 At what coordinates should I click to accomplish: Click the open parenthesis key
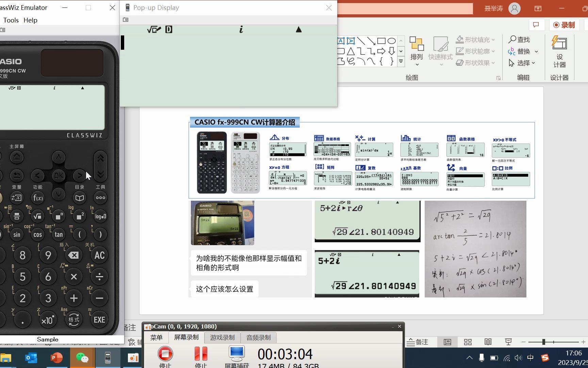pos(80,234)
